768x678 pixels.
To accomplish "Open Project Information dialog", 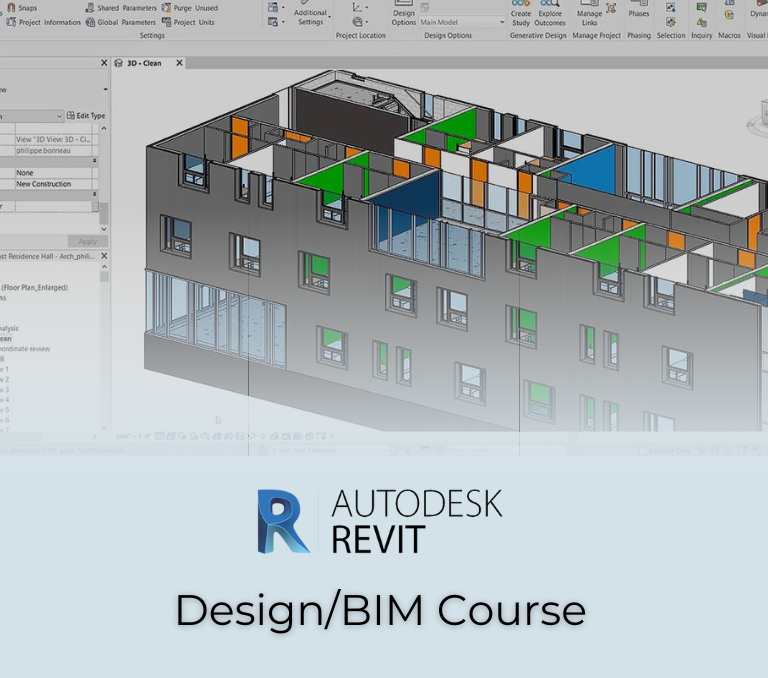I will point(44,22).
